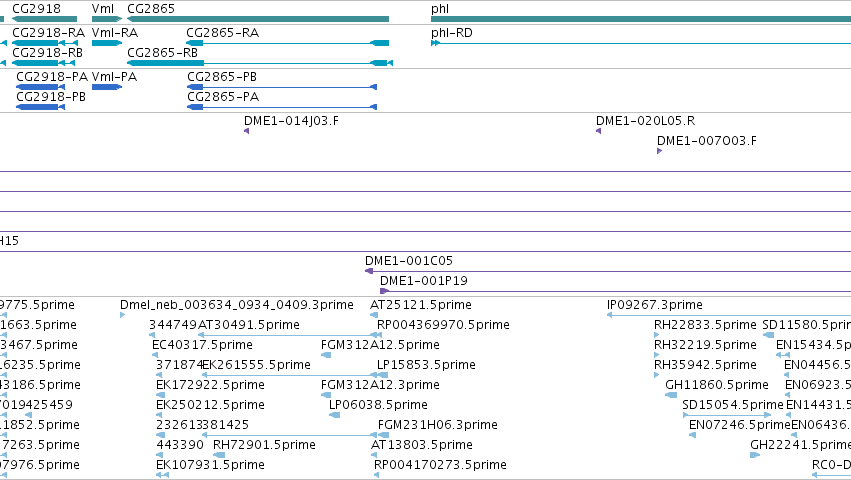Select the phl-RD transcript label
The width and height of the screenshot is (851, 480).
[x=452, y=33]
